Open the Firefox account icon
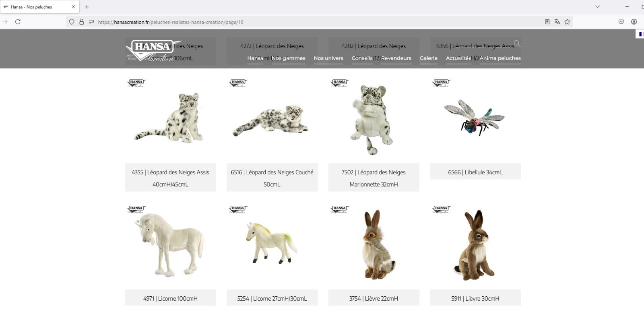Screen dimensions: 644x312 pos(634,22)
